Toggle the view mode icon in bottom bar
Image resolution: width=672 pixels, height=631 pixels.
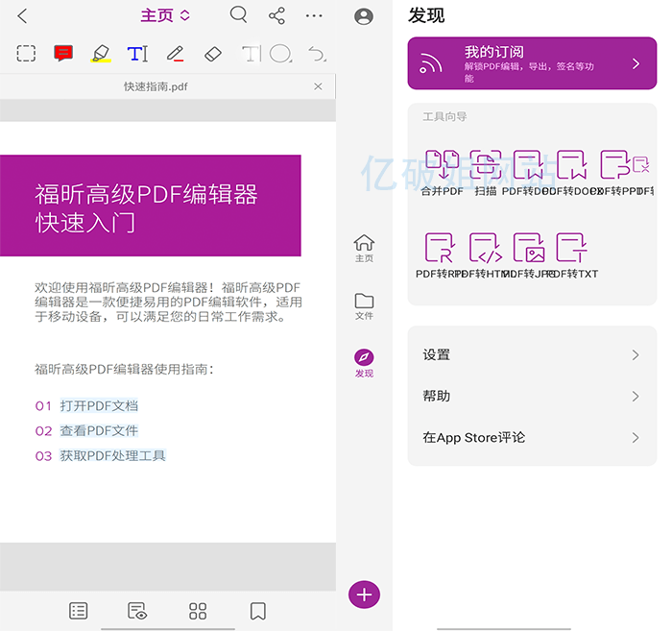point(137,611)
